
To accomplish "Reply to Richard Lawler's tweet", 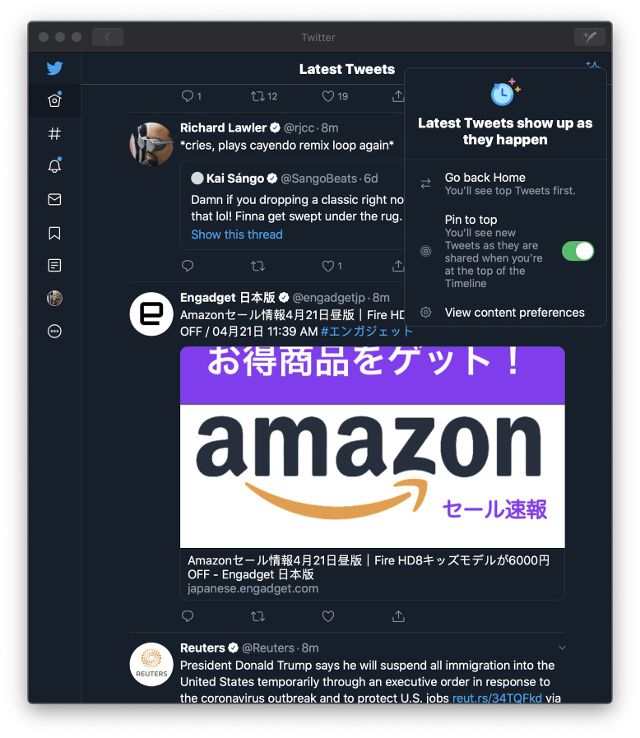I will (187, 266).
